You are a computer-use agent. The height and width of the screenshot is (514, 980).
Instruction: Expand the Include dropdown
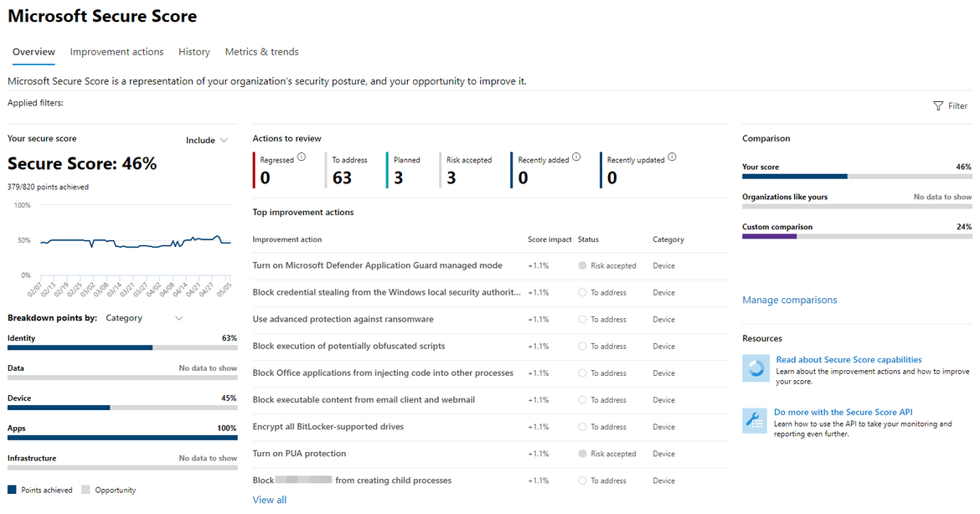(207, 141)
